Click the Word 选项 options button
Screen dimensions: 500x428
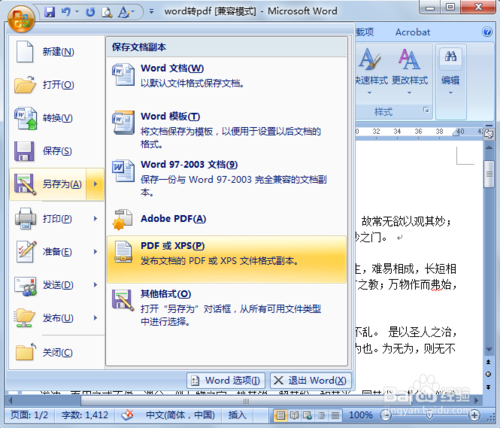coord(226,380)
